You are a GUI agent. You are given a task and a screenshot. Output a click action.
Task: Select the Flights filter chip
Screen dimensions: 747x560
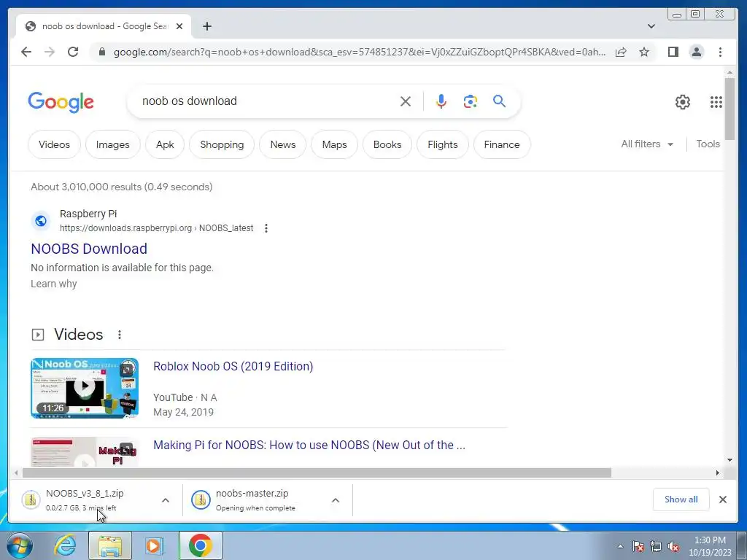[443, 144]
